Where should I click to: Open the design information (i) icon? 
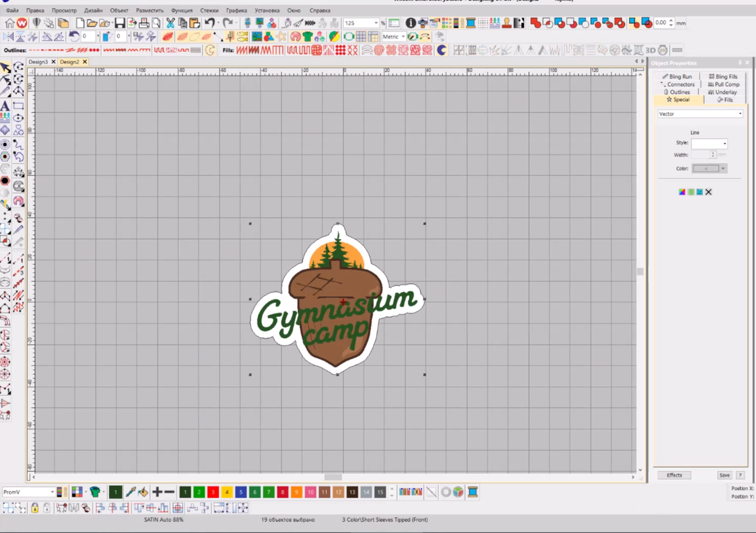click(x=411, y=23)
